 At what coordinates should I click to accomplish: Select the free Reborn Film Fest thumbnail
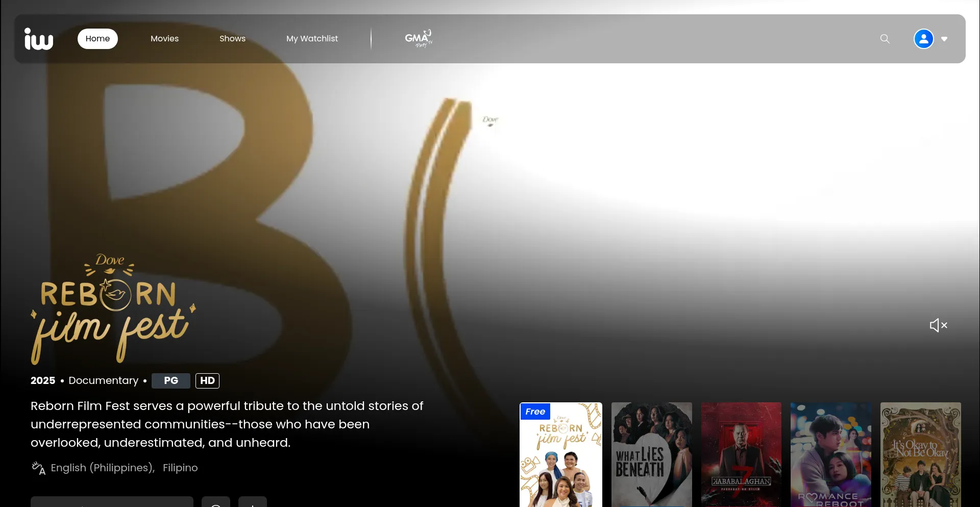click(x=560, y=454)
